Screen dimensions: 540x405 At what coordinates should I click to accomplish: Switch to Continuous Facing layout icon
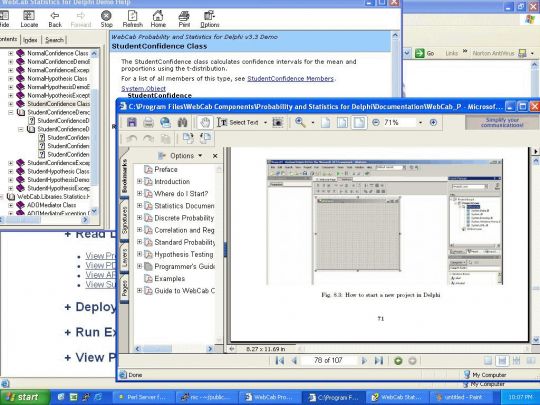coord(516,361)
